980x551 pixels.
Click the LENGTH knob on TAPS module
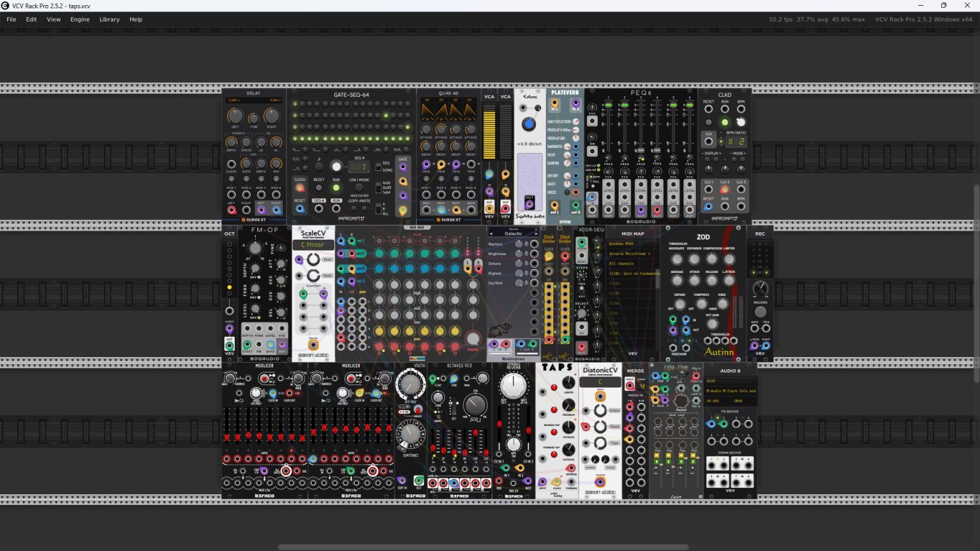[x=568, y=383]
